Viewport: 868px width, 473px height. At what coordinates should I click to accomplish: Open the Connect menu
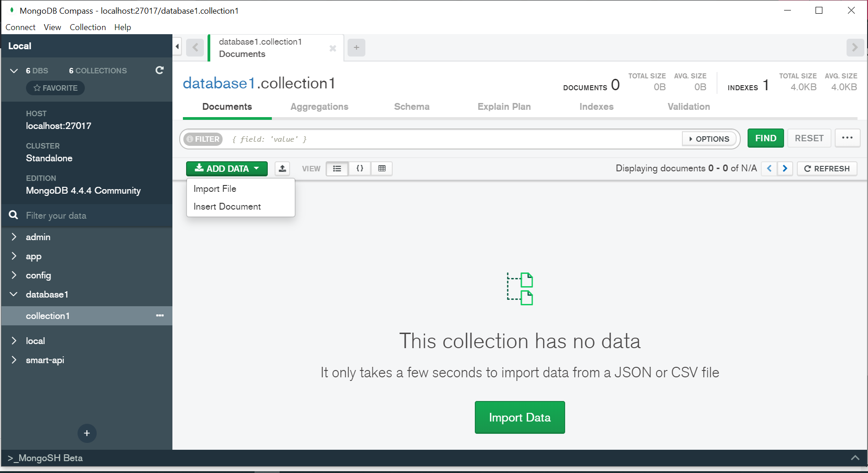pyautogui.click(x=21, y=27)
